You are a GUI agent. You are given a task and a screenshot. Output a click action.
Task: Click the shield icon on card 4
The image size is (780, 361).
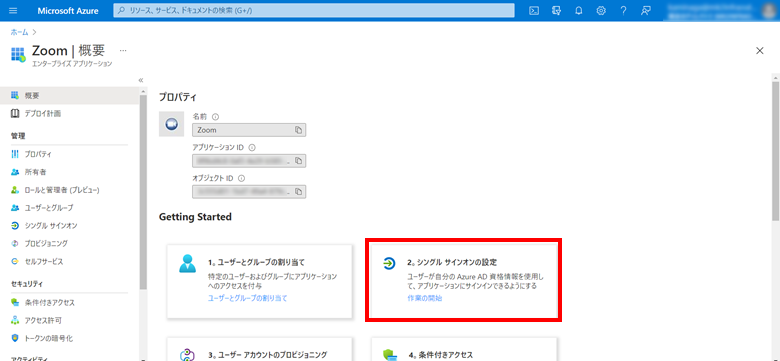(390, 355)
